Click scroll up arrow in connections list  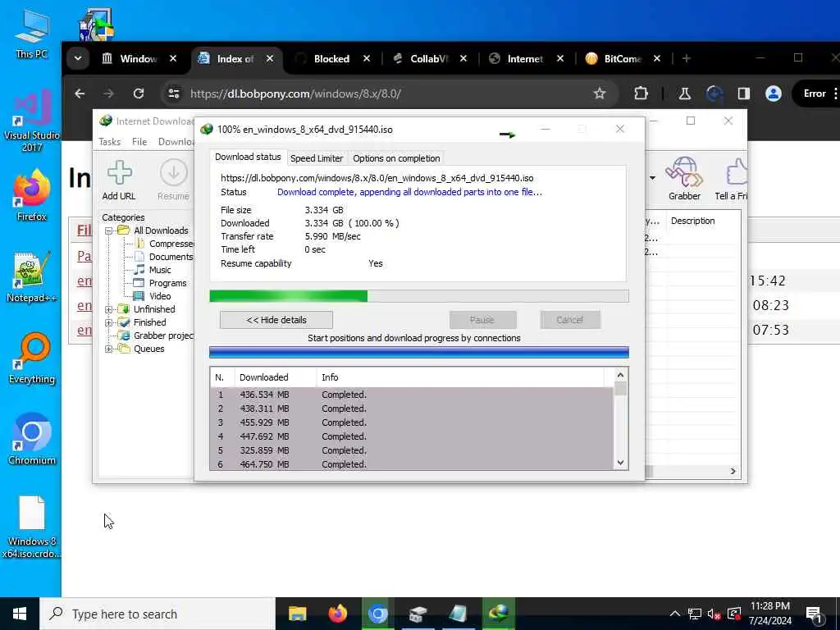(620, 376)
